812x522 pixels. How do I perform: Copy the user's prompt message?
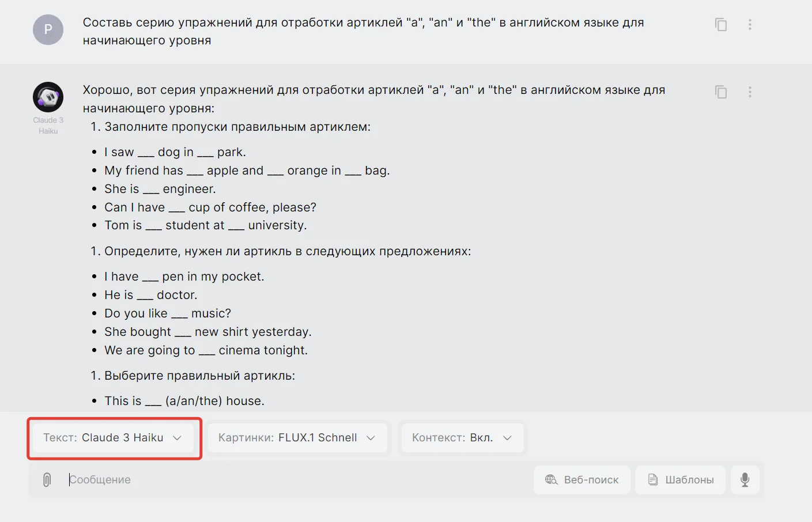(720, 25)
